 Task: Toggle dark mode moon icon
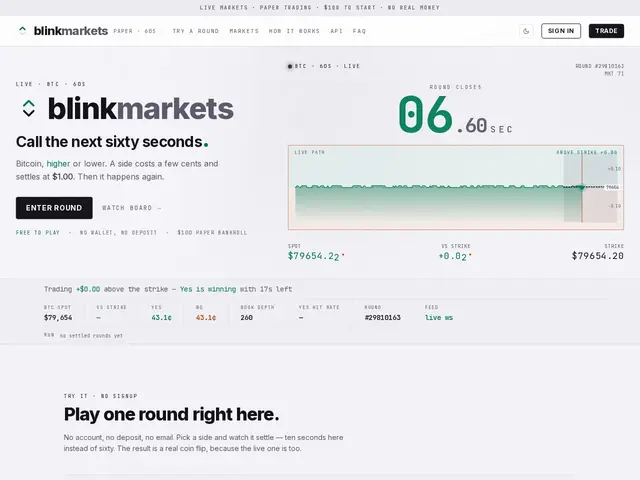pos(526,31)
